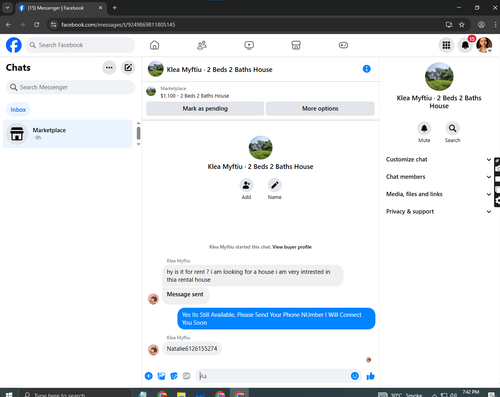Open the Friends icon in top navigation

202,45
